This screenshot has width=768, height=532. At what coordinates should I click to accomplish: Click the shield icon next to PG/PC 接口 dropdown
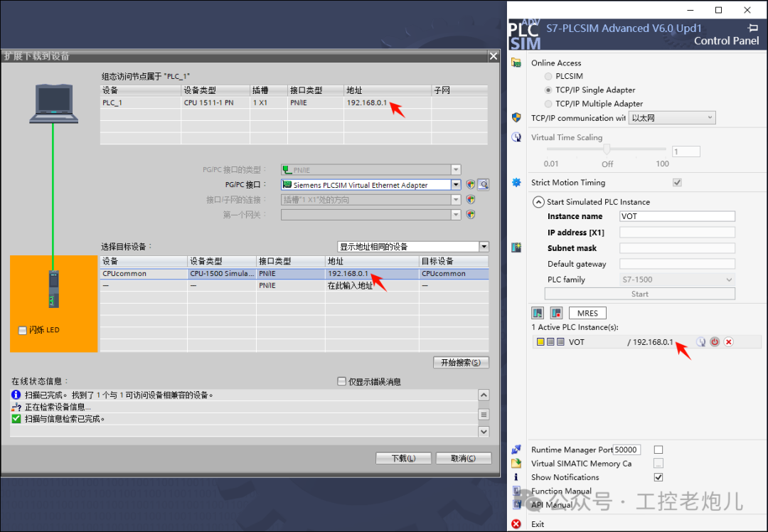coord(471,185)
